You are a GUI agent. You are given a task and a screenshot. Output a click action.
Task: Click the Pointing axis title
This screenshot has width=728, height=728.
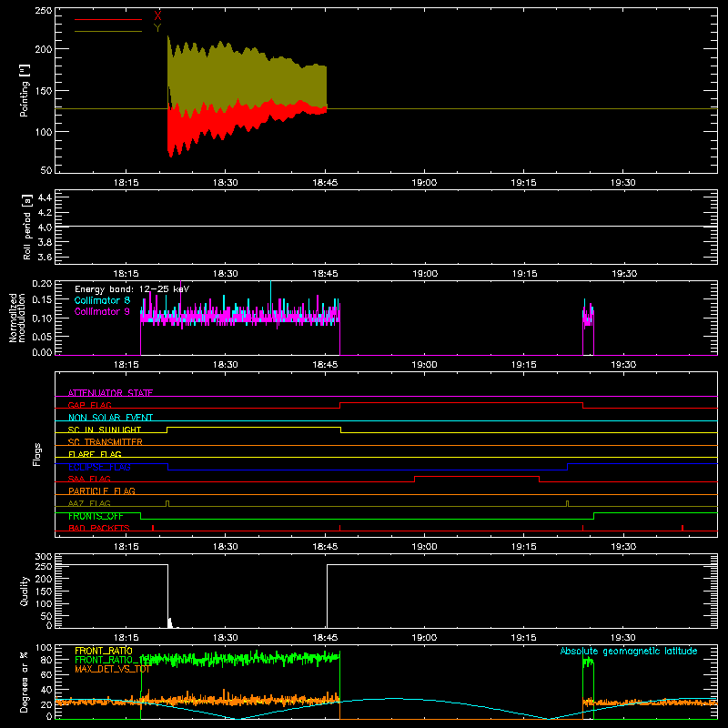[25, 90]
